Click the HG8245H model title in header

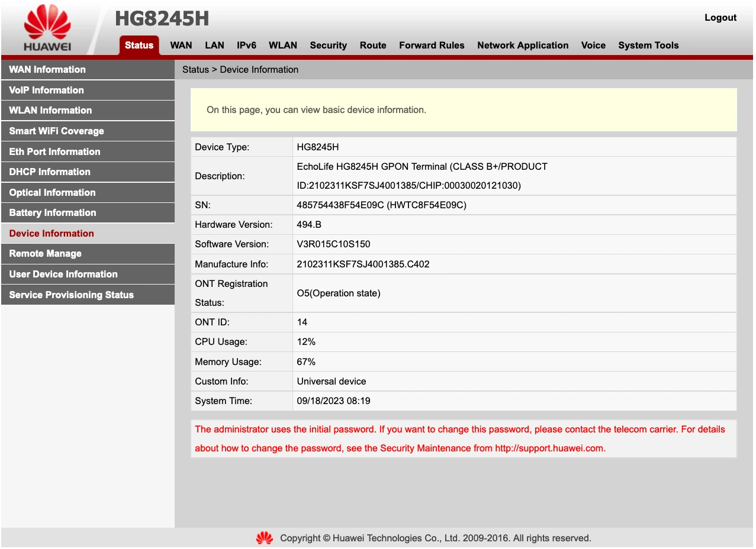pos(162,18)
